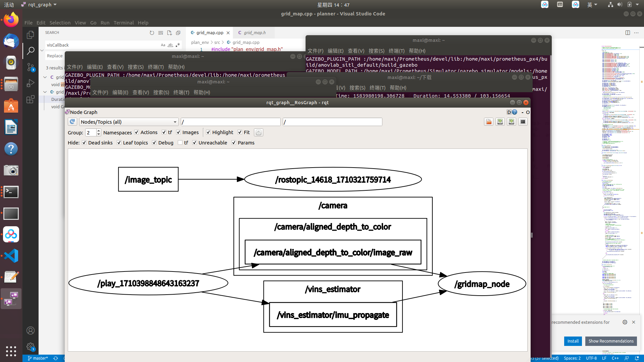Click the fit-in-view icon button beside Fit
The height and width of the screenshot is (362, 644).
[258, 132]
